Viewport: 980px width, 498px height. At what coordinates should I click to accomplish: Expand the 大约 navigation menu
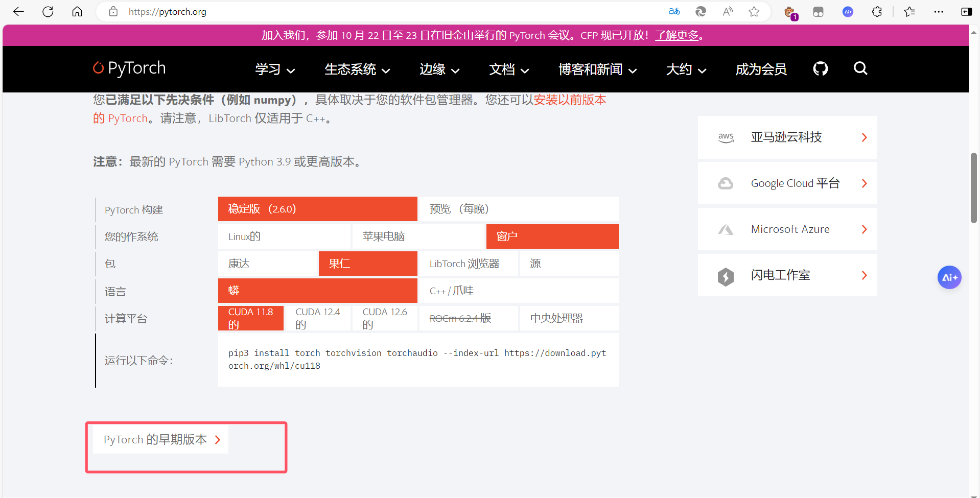[686, 69]
